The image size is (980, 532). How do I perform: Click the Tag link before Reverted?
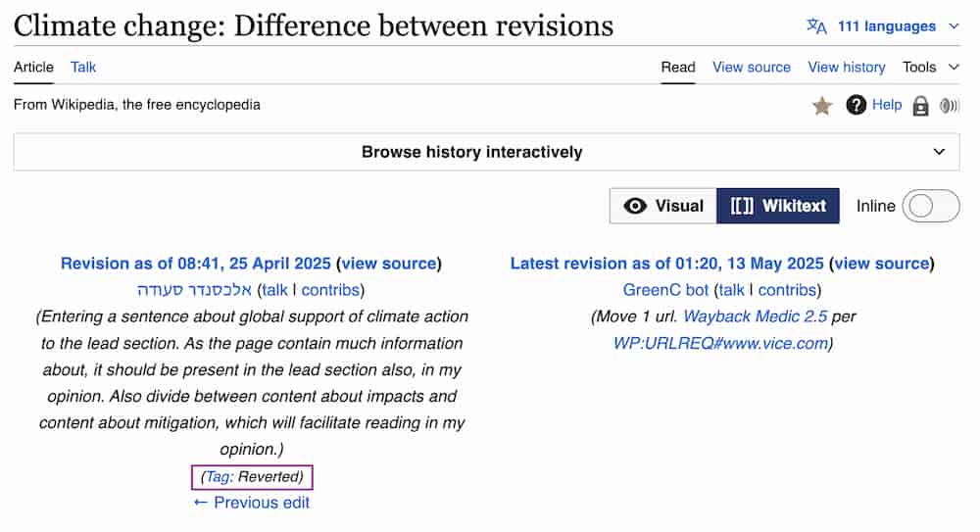tap(220, 477)
